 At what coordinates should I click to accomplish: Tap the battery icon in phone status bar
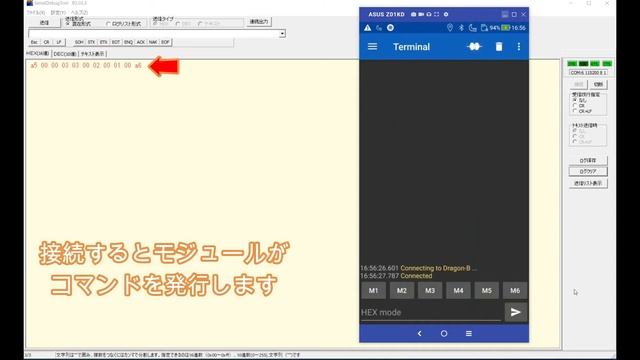pos(506,28)
